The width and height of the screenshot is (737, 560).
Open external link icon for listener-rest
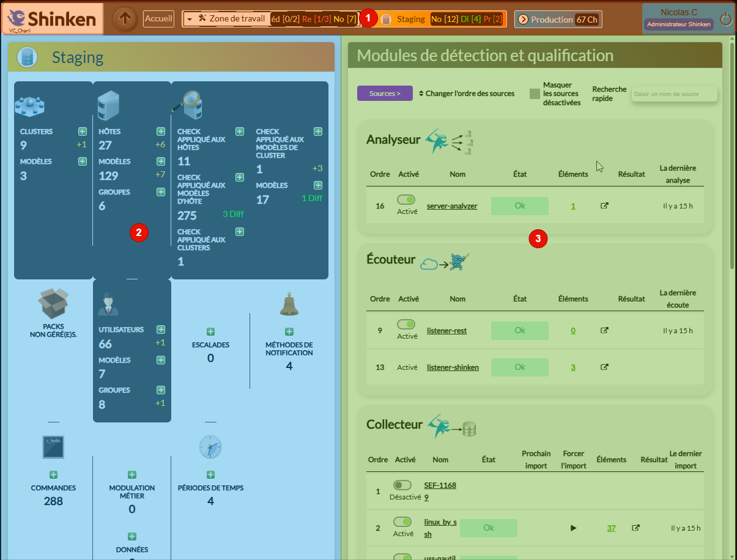tap(604, 331)
